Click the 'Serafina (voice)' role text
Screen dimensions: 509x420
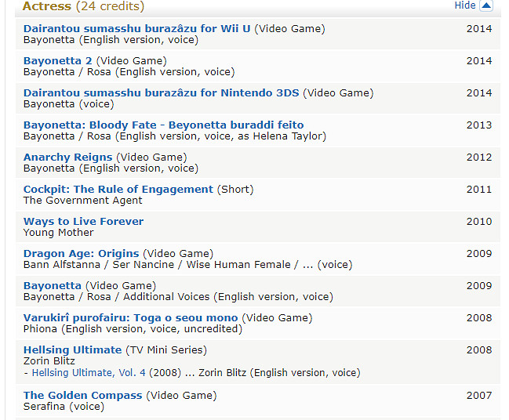64,407
